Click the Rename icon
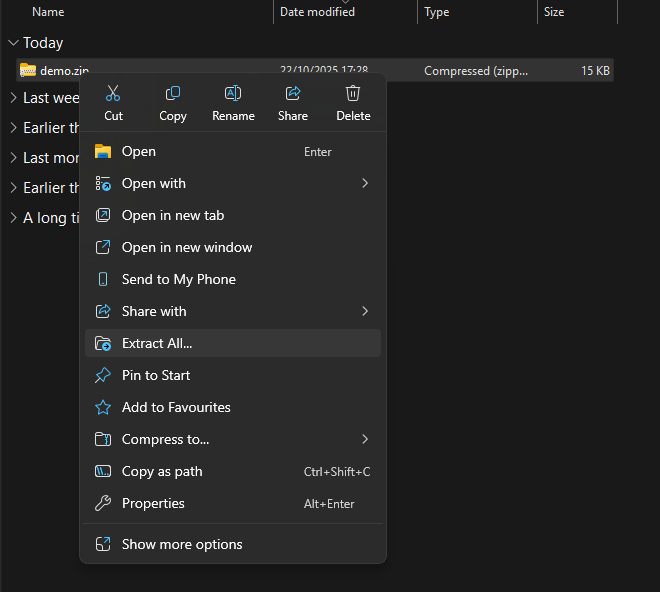 (233, 94)
